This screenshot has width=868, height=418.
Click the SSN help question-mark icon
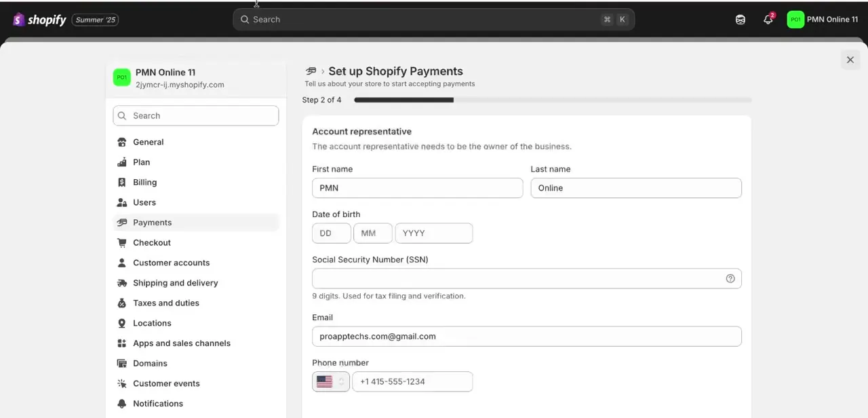(730, 279)
